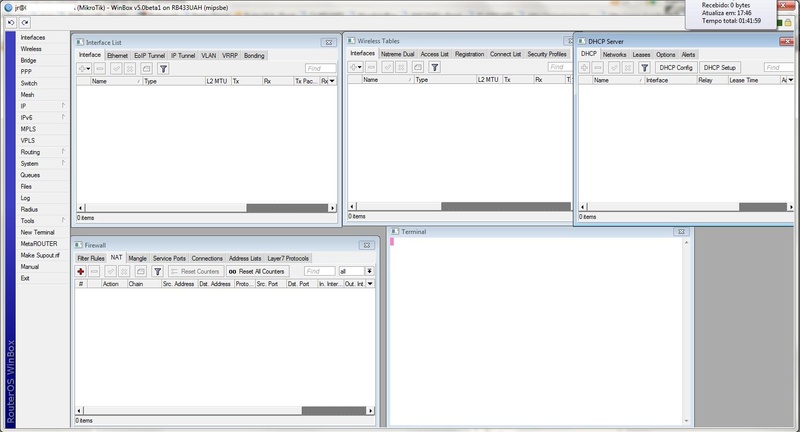This screenshot has width=800, height=432.
Task: Click the redo arrow in WinBox toolbar
Action: [x=24, y=22]
